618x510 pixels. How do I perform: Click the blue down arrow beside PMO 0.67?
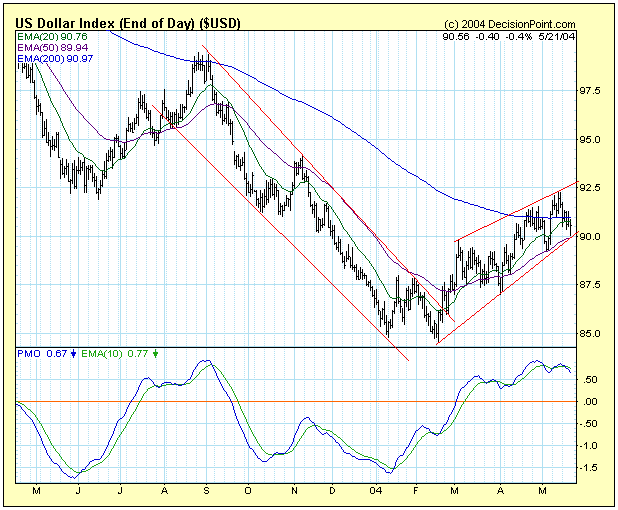coord(74,353)
